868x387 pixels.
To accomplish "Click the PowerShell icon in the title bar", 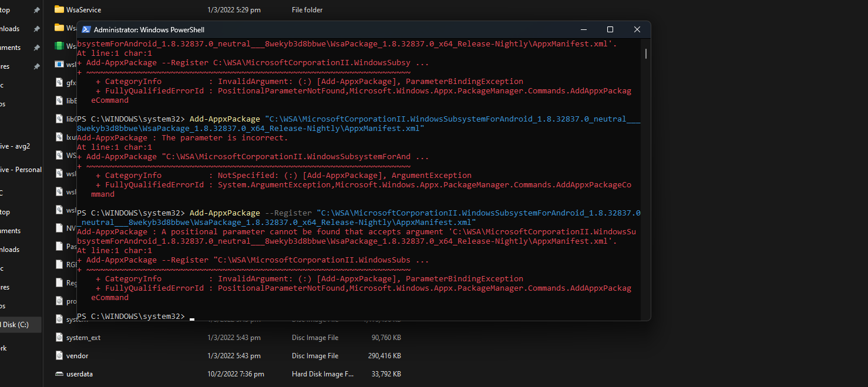I will [86, 29].
